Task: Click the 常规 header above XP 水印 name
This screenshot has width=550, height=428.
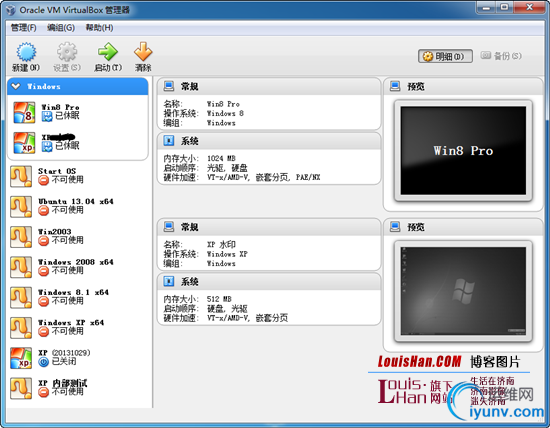Action: (x=189, y=227)
